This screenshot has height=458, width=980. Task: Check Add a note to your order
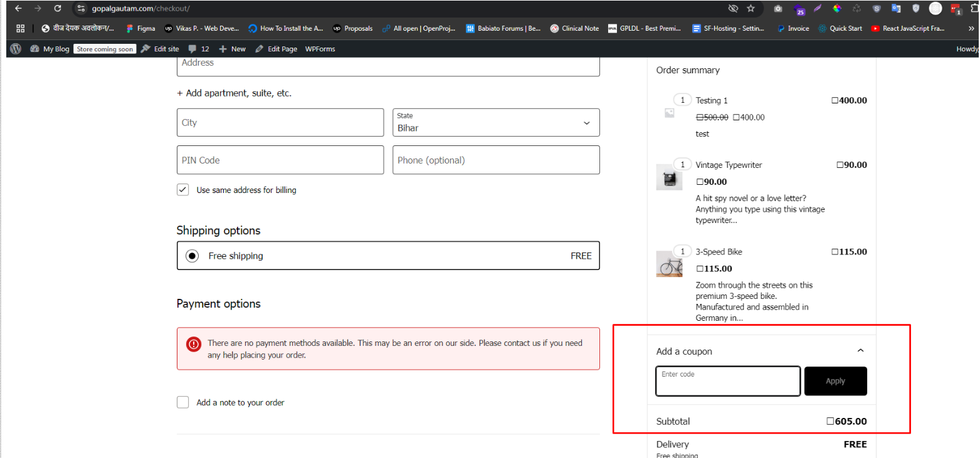click(x=183, y=402)
